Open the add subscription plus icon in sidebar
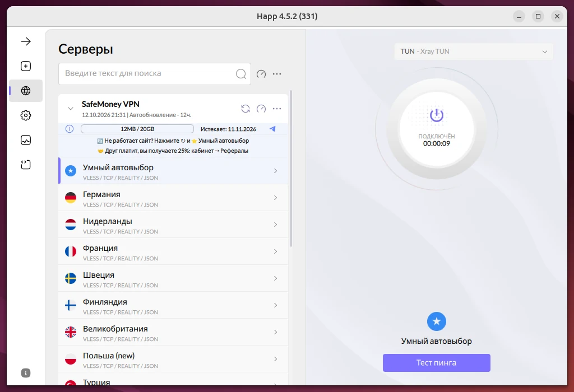Image resolution: width=574 pixels, height=392 pixels. pos(26,66)
